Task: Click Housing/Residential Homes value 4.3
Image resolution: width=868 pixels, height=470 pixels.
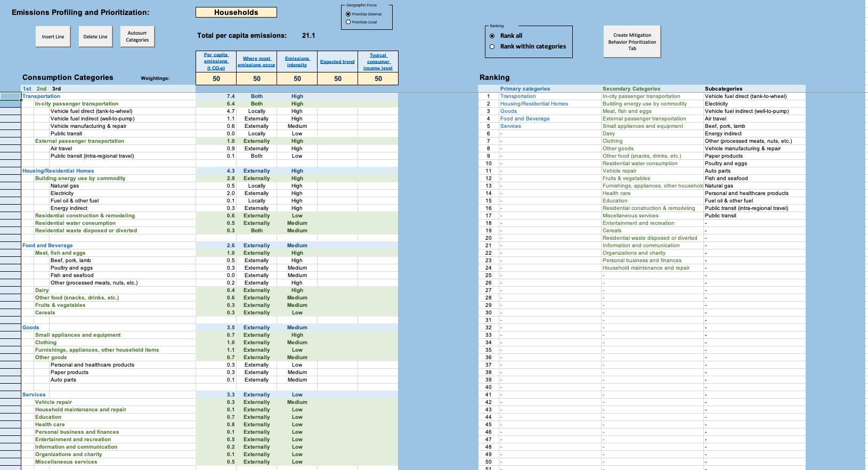Action: tap(231, 171)
